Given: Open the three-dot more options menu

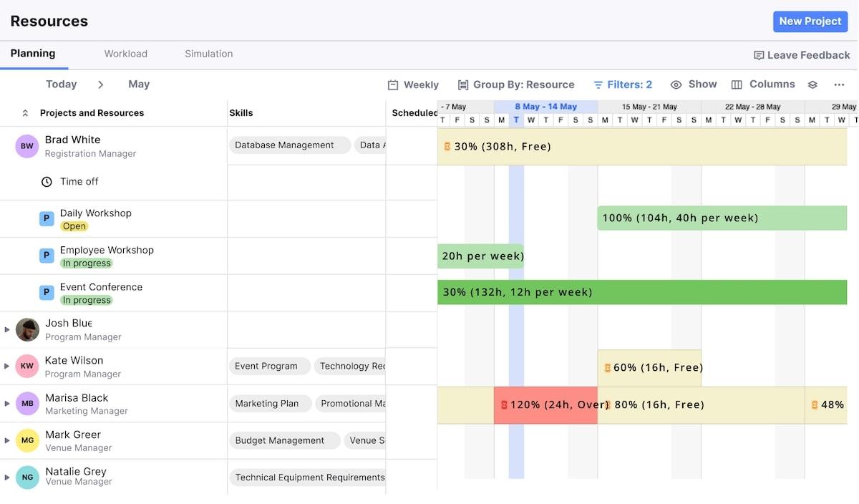Looking at the screenshot, I should point(839,84).
